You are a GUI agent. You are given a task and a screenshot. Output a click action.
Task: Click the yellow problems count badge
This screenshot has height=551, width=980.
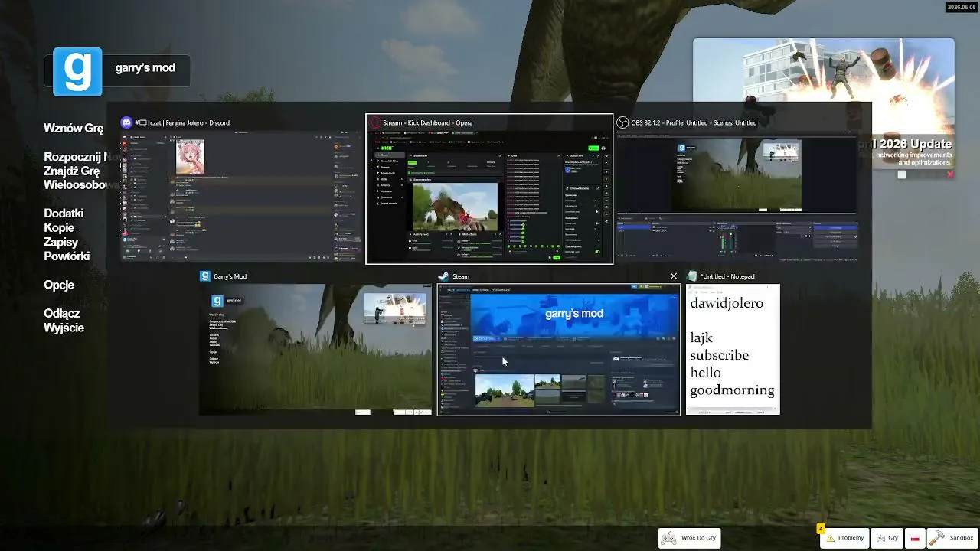coord(821,528)
